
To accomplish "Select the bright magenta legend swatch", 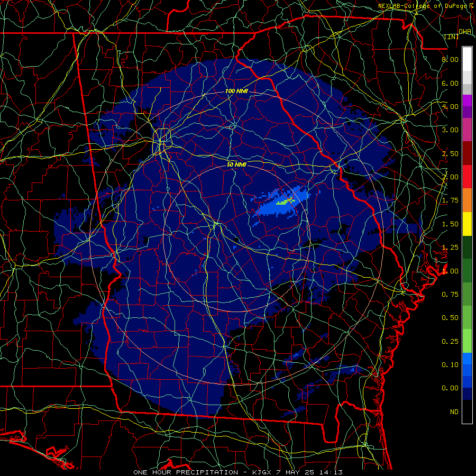I will pyautogui.click(x=467, y=100).
